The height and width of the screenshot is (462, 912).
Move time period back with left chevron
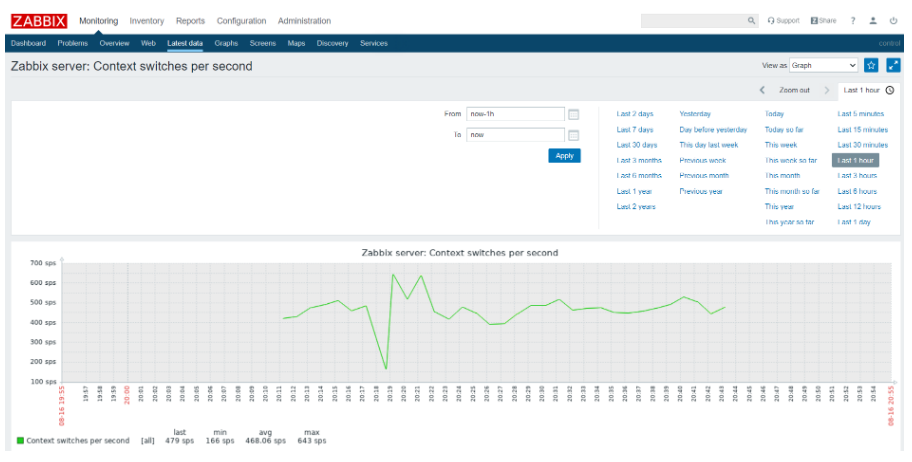762,90
